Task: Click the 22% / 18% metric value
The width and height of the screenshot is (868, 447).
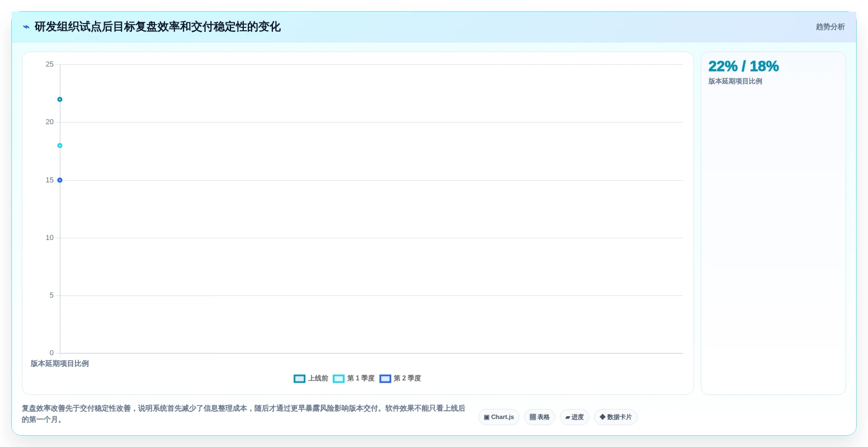Action: tap(743, 66)
